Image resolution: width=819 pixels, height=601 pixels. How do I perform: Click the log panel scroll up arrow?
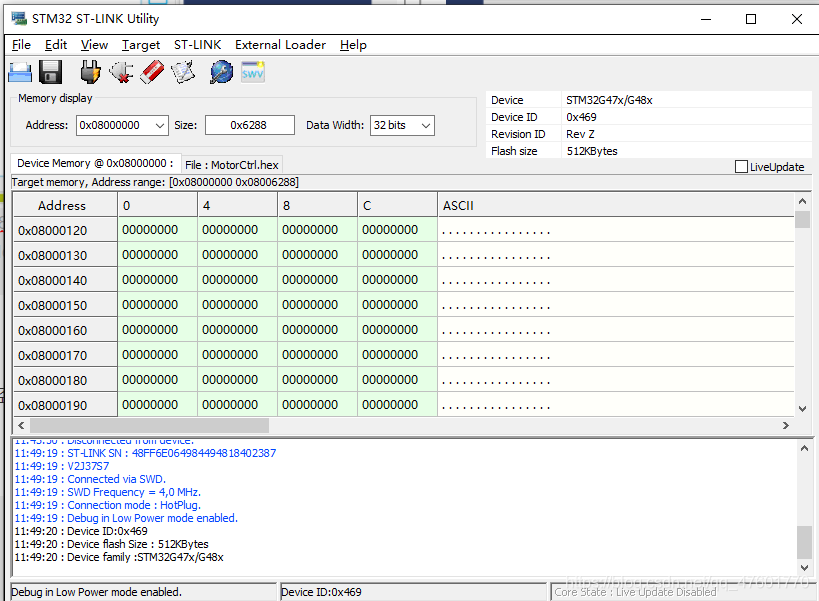[x=804, y=448]
